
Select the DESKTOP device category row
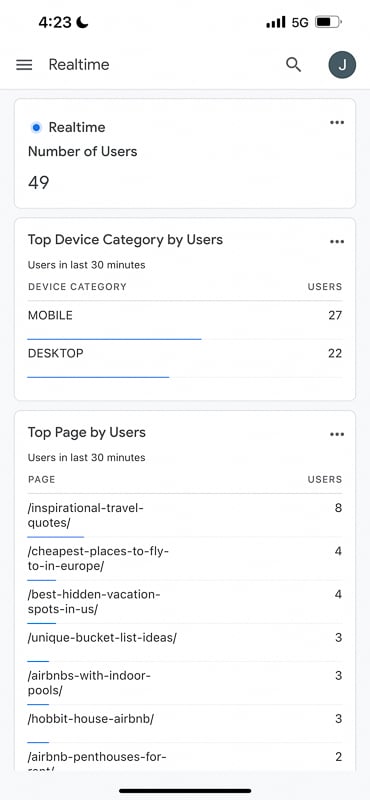click(x=185, y=359)
